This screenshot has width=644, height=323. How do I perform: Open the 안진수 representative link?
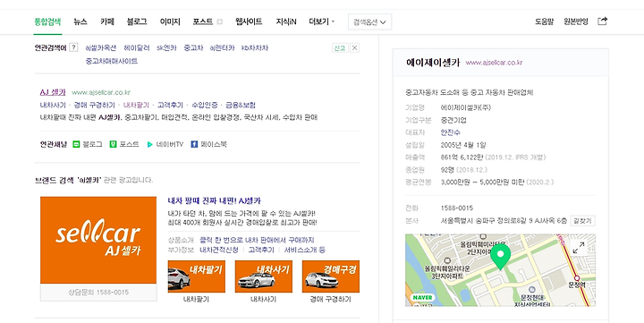(x=451, y=132)
